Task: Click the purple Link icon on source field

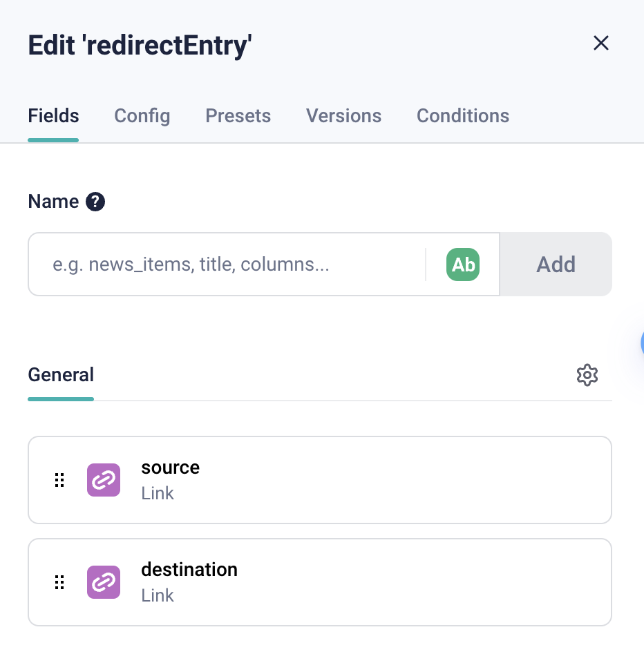Action: click(103, 479)
